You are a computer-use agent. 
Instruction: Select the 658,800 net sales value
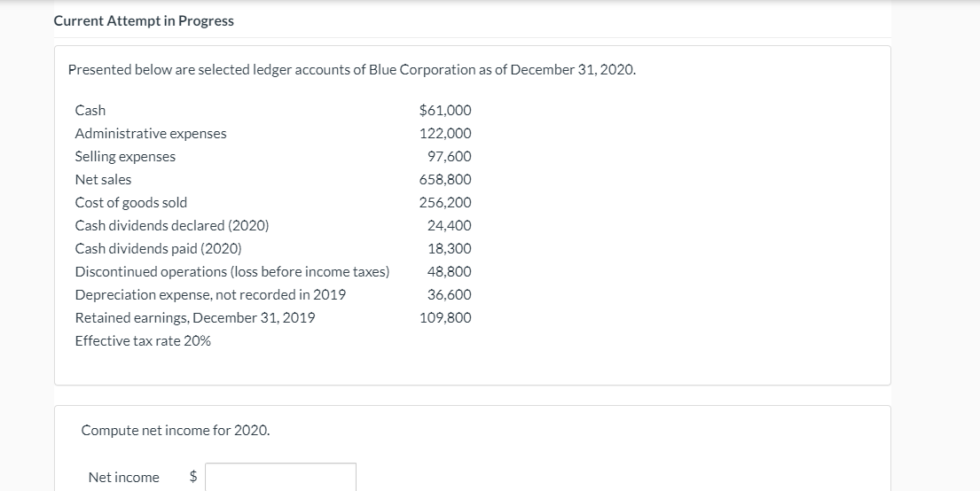pyautogui.click(x=445, y=179)
